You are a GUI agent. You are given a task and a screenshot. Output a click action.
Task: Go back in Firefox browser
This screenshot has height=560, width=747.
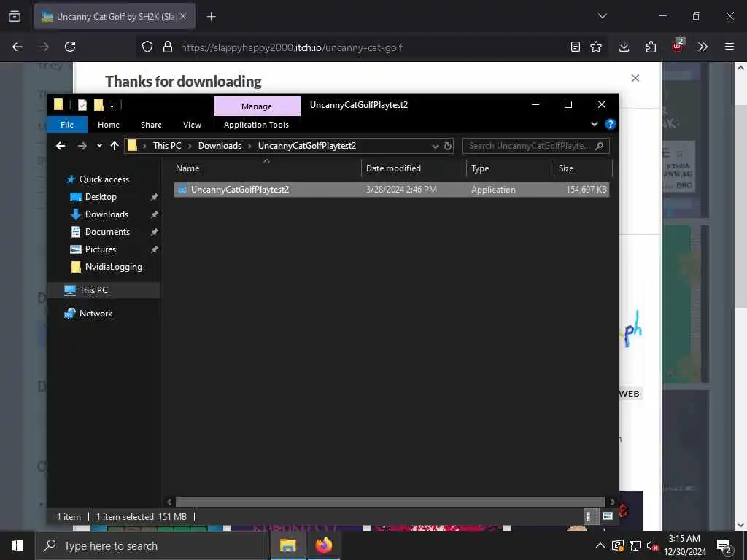point(18,47)
